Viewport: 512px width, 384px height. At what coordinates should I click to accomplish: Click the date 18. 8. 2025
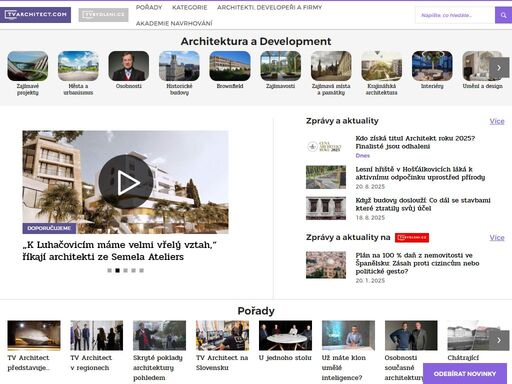(370, 218)
